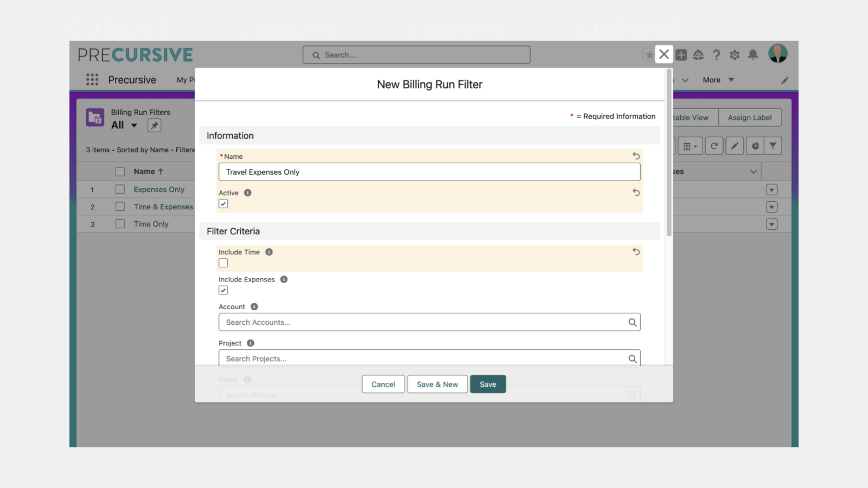The image size is (868, 488).
Task: Undo changes to Include Time field
Action: coord(636,252)
